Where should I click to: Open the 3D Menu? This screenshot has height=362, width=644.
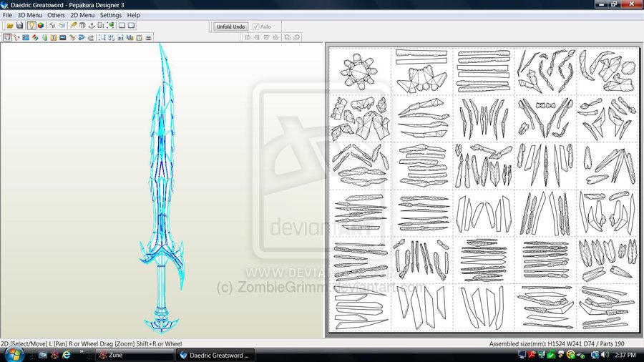pyautogui.click(x=29, y=15)
